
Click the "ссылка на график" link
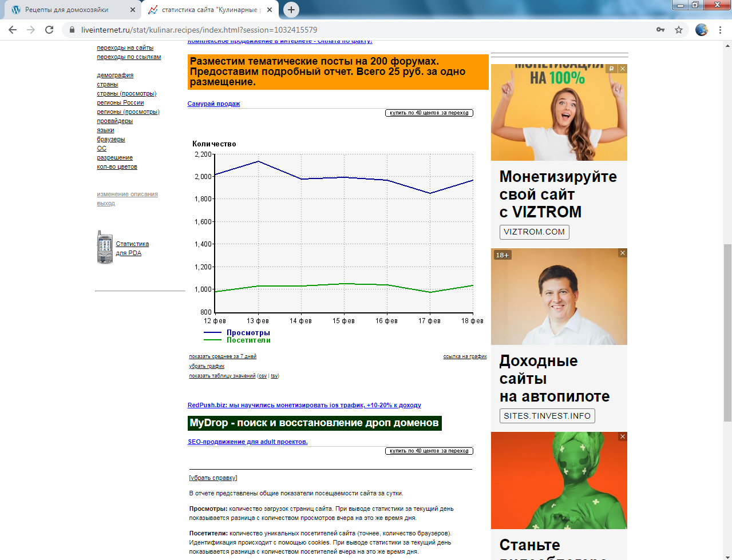pos(465,356)
